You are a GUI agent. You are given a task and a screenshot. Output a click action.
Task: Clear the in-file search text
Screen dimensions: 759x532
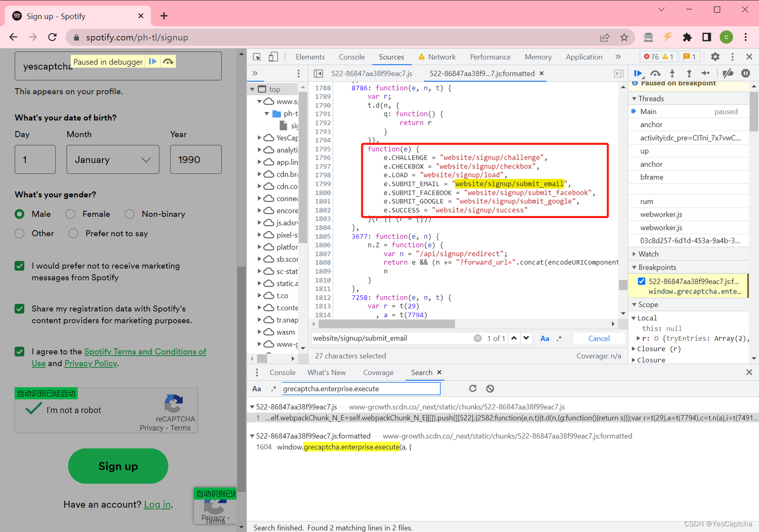tap(477, 338)
